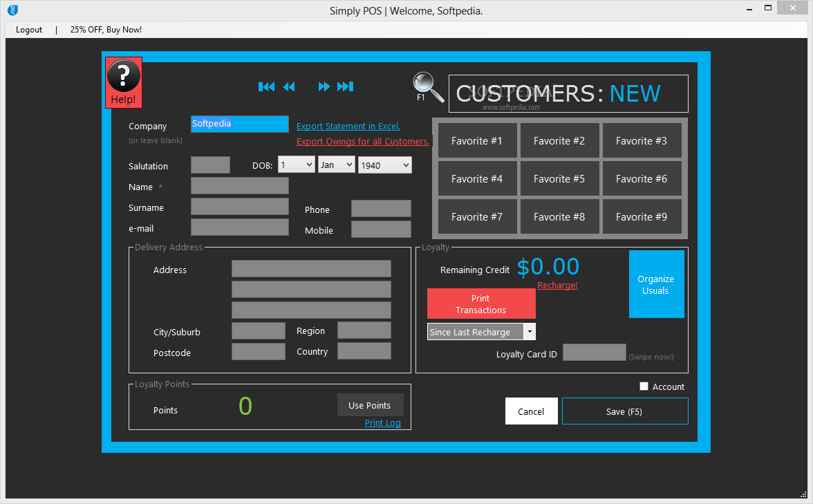
Task: Click the (Swipe now!) hint text
Action: pyautogui.click(x=651, y=357)
